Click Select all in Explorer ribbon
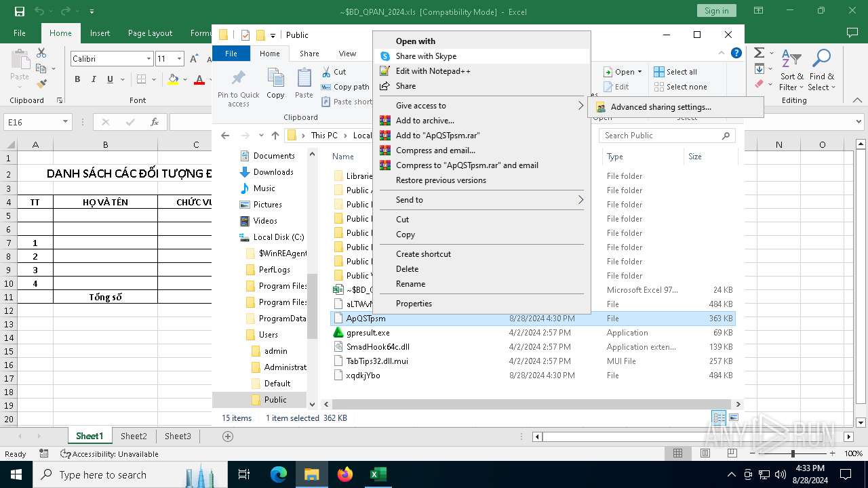Image resolution: width=868 pixels, height=488 pixels. coord(675,72)
